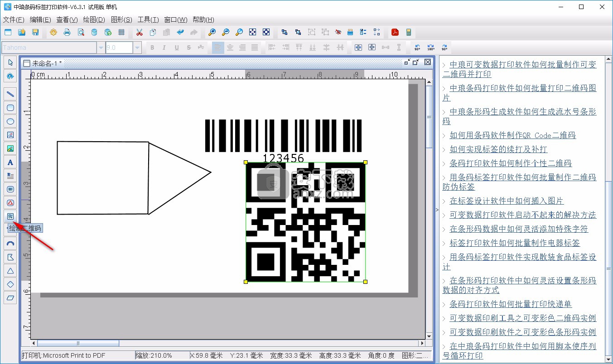Open the 文件(F) menu
This screenshot has width=613, height=364.
tap(14, 19)
